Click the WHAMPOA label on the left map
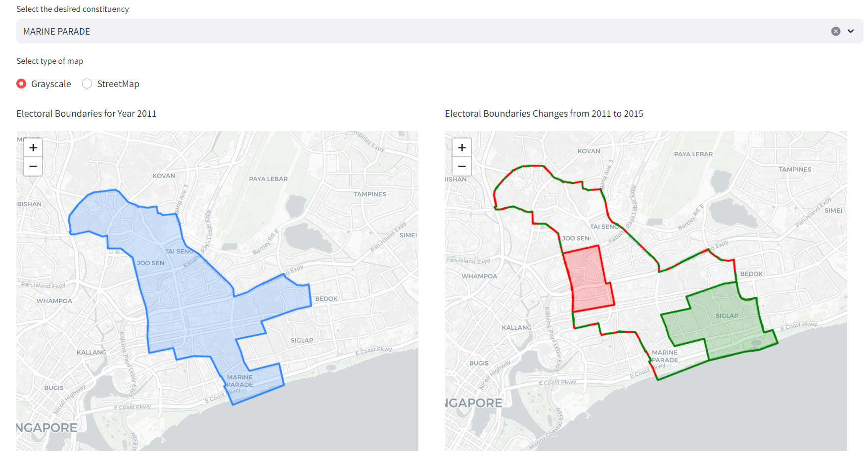Image resolution: width=868 pixels, height=451 pixels. click(x=54, y=301)
